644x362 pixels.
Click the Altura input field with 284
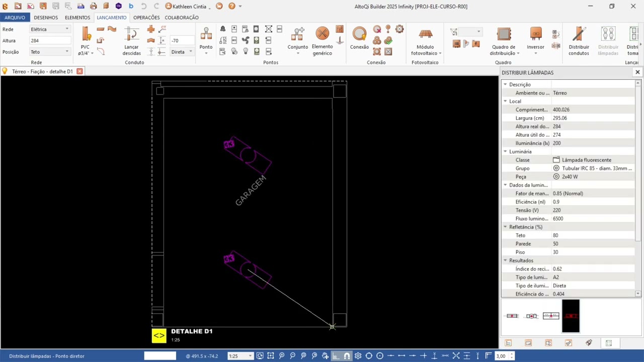[50, 41]
